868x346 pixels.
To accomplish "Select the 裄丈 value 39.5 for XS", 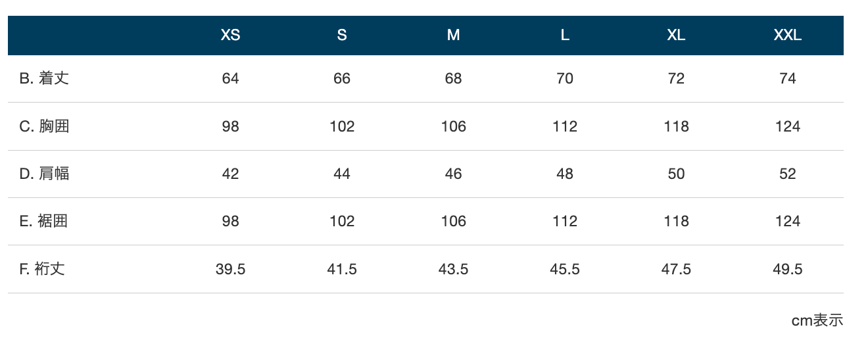I will pos(230,269).
